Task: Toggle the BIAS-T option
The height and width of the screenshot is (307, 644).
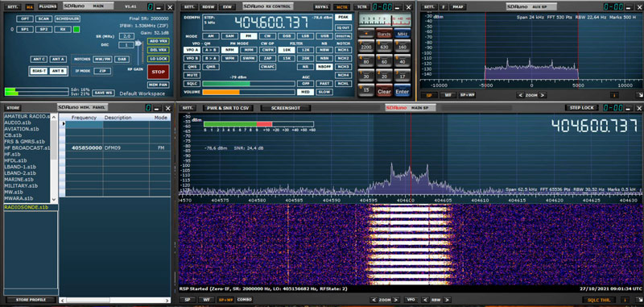Action: [39, 71]
